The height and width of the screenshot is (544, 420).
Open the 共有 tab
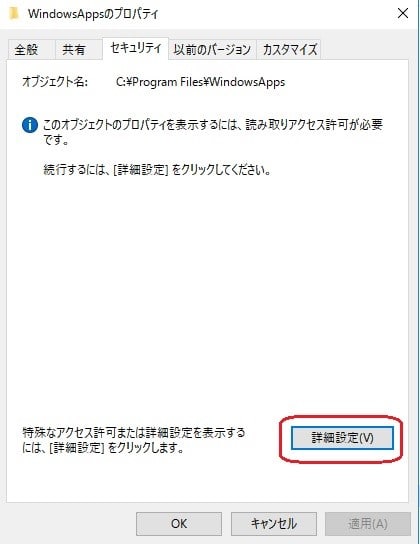point(74,50)
